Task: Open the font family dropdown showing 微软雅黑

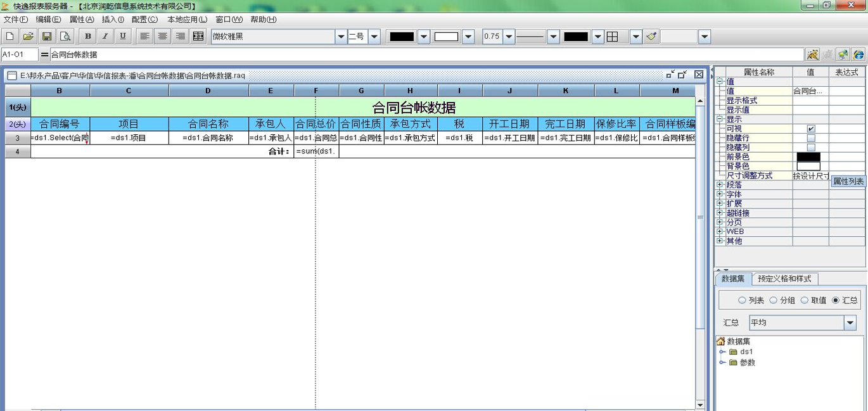Action: click(x=341, y=36)
